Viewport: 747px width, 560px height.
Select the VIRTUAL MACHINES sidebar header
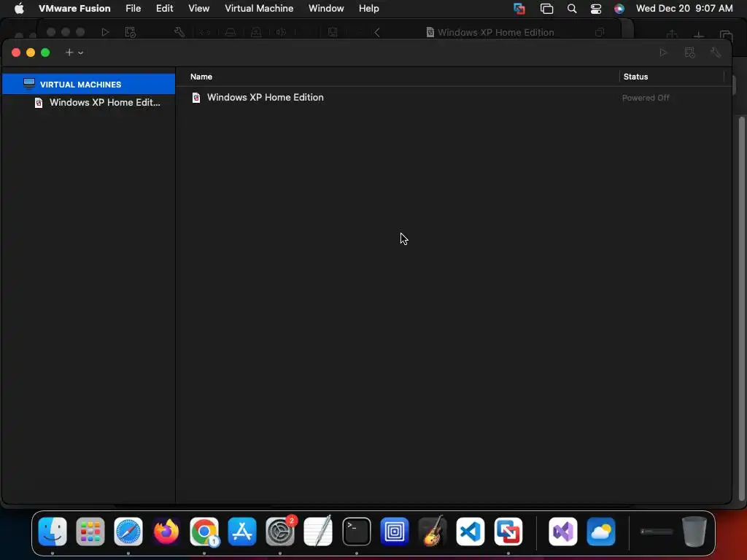click(x=88, y=85)
